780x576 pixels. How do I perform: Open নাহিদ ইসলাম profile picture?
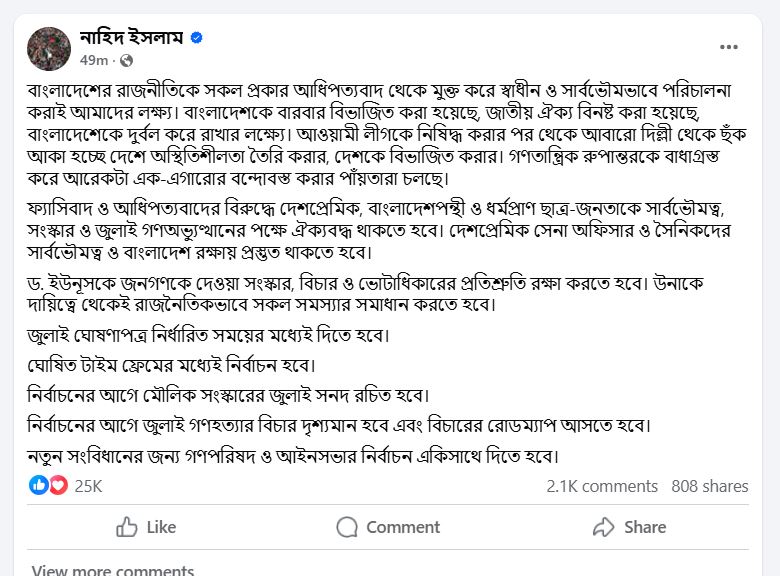pos(47,48)
